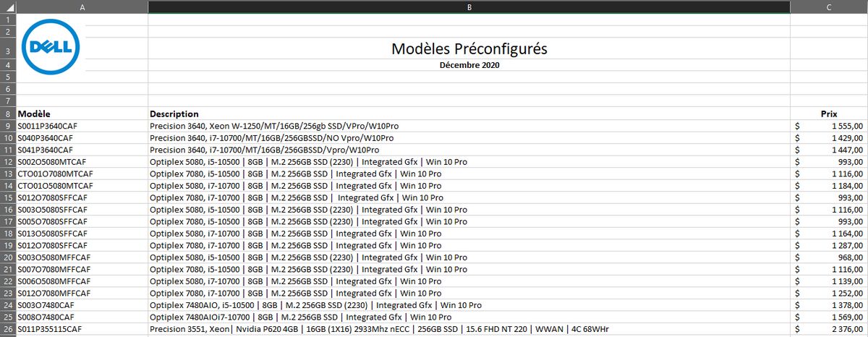The image size is (868, 337).
Task: Select the Modèle column heading cell
Action: [x=35, y=114]
